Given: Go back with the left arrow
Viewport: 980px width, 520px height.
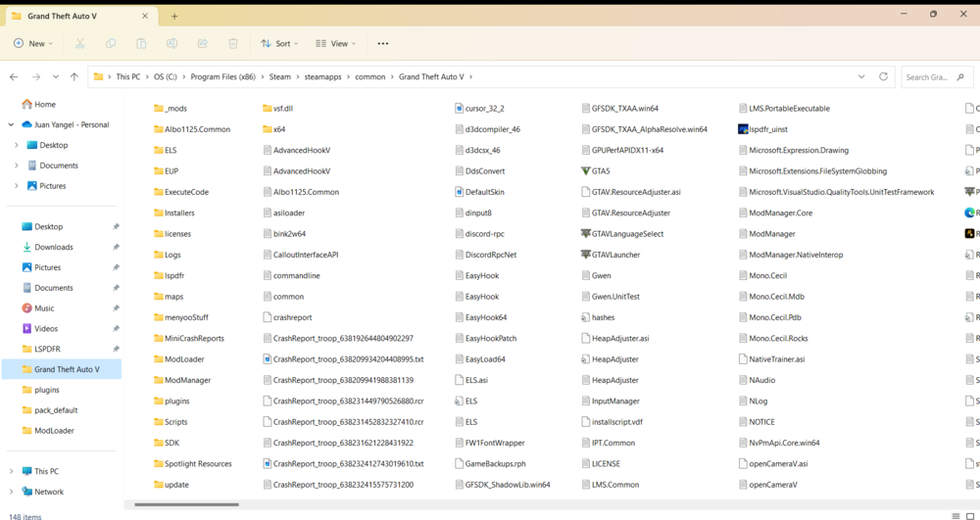Looking at the screenshot, I should tap(14, 76).
